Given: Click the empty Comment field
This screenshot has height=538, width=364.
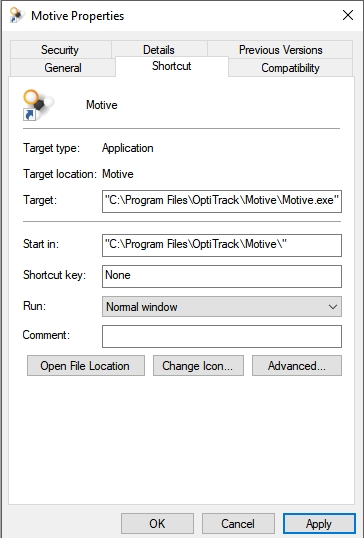Looking at the screenshot, I should point(222,336).
